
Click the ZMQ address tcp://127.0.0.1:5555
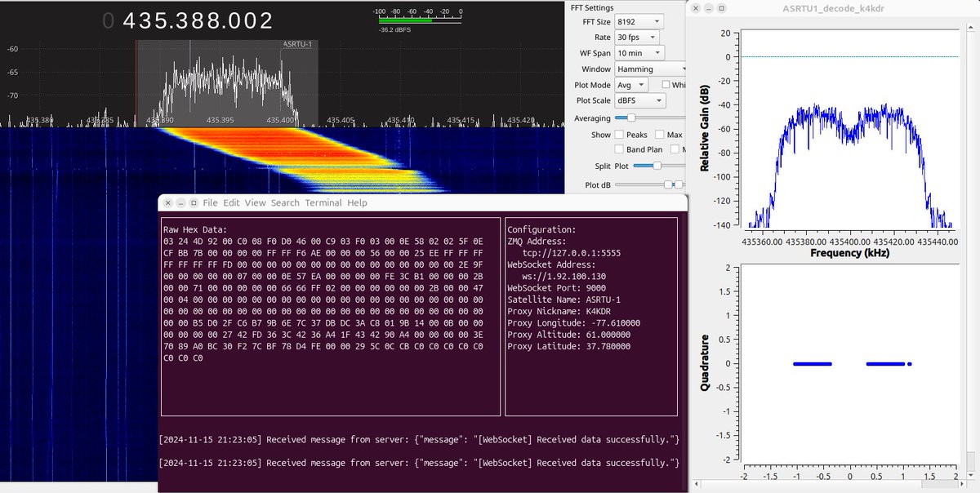572,253
